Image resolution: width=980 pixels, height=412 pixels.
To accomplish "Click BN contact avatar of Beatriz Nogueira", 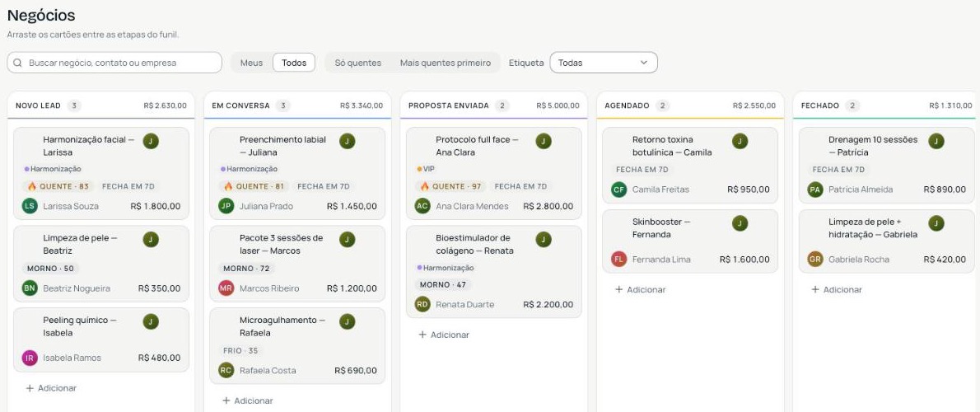I will coord(30,288).
